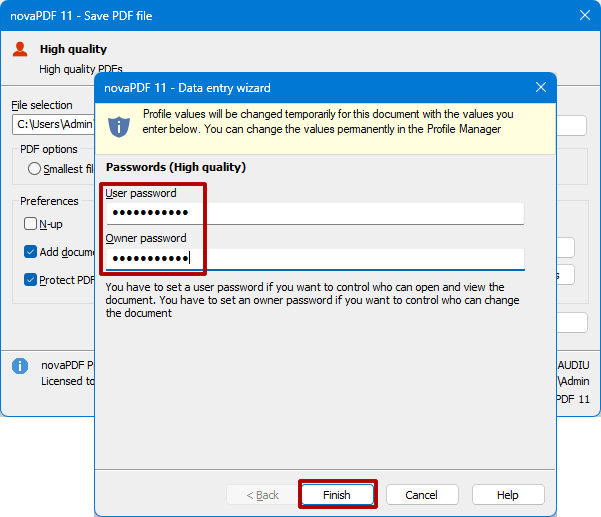The height and width of the screenshot is (517, 601).
Task: Toggle the Protect PDF checkbox
Action: pos(31,280)
